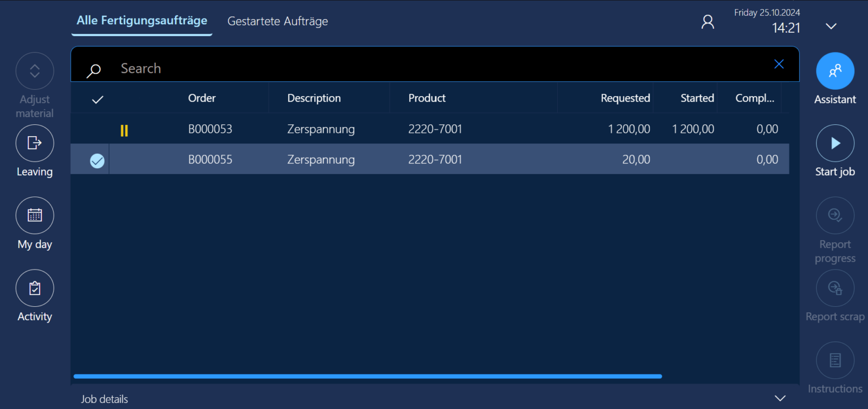868x409 pixels.
Task: Clear the search with the X button
Action: click(779, 63)
